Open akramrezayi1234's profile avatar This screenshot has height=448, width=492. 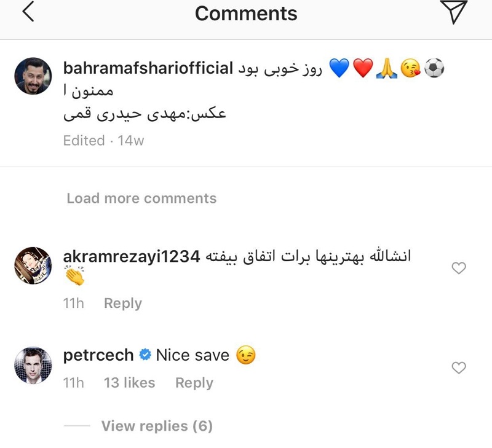33,266
